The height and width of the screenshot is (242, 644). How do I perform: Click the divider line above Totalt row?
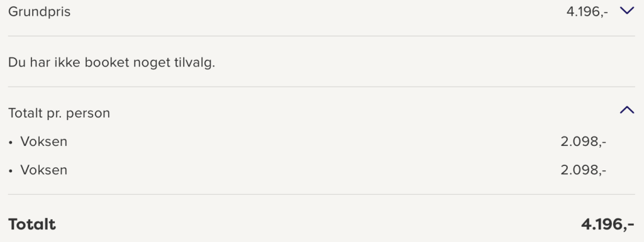click(x=321, y=194)
